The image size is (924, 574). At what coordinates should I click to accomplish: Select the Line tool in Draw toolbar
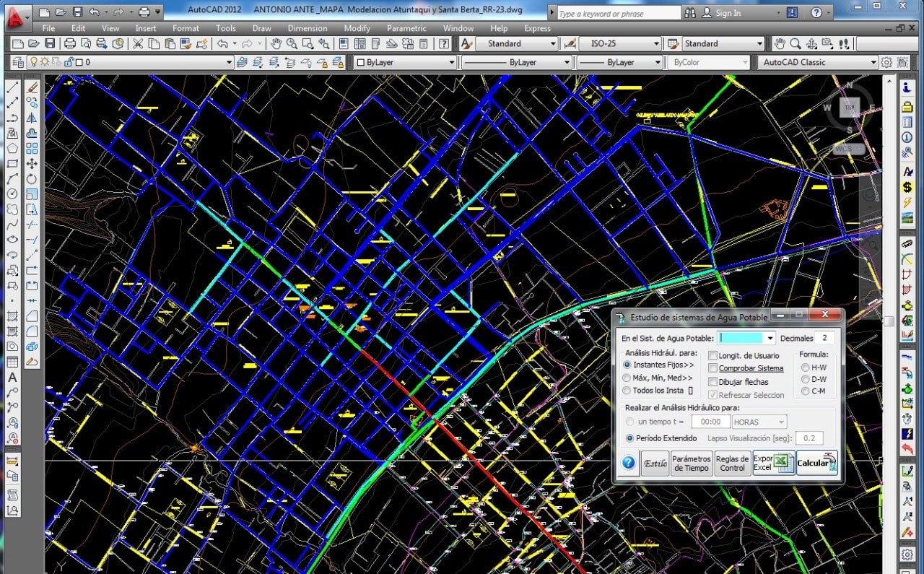12,87
